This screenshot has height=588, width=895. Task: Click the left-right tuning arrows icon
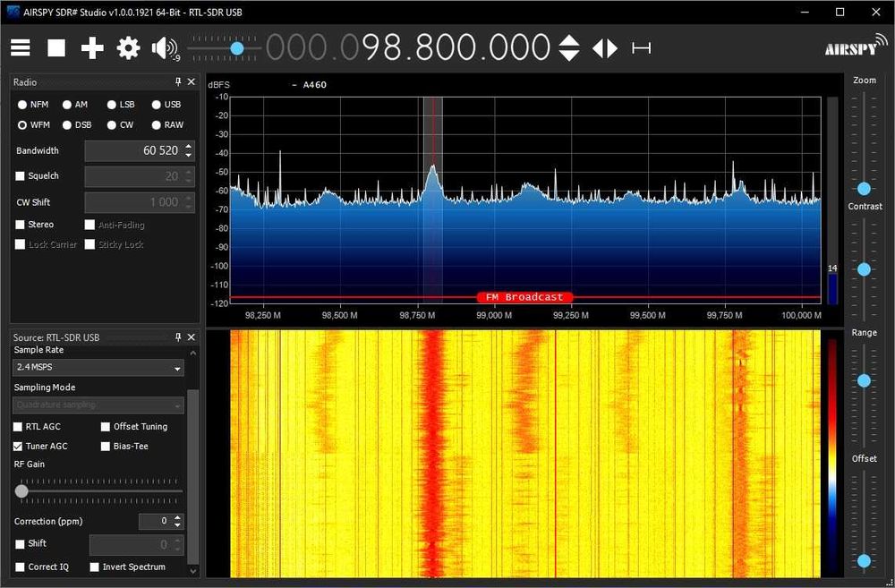pos(605,48)
